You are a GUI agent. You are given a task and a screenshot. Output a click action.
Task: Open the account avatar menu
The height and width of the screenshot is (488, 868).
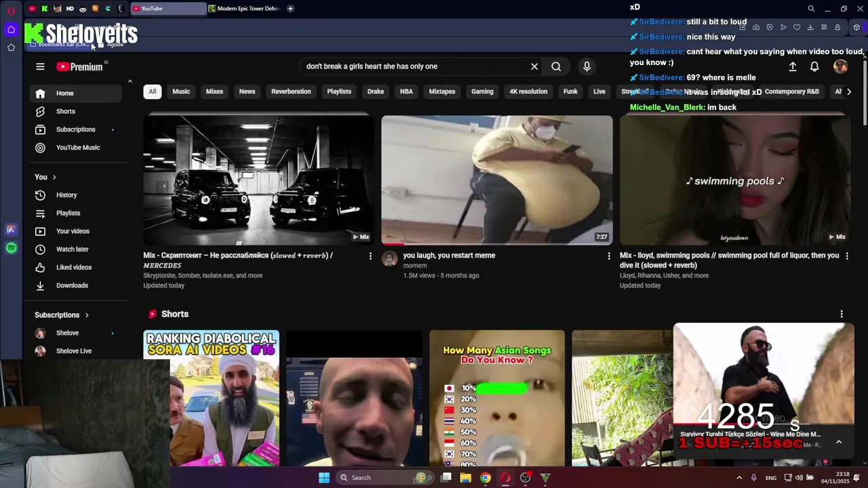841,66
